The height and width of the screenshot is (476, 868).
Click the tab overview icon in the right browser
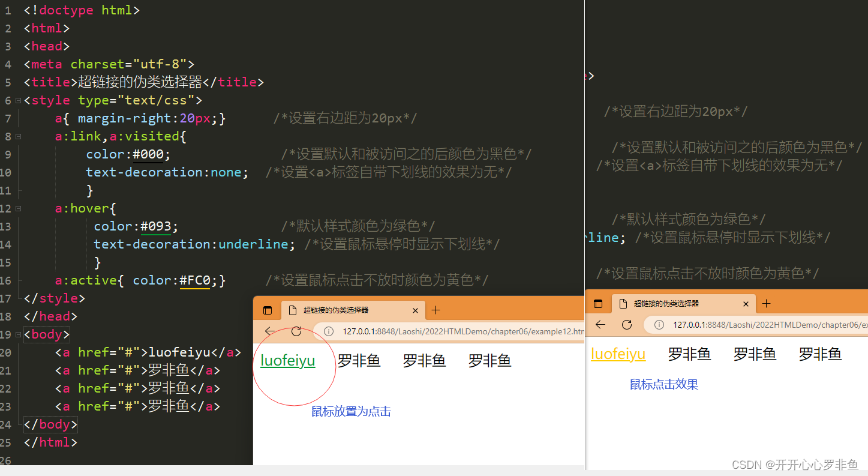click(x=598, y=304)
